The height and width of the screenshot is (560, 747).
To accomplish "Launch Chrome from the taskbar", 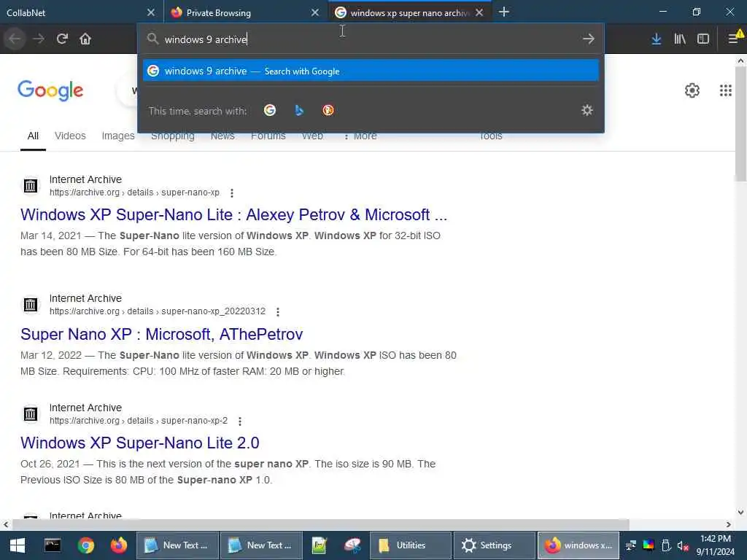I will click(86, 545).
